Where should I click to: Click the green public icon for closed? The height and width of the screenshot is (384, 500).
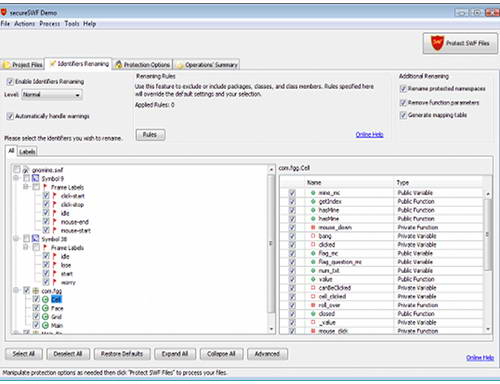[313, 314]
